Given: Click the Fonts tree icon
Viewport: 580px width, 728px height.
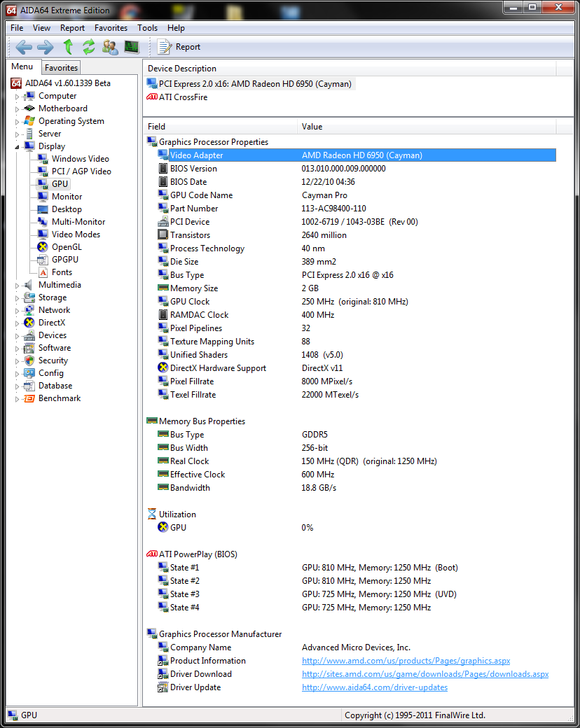Looking at the screenshot, I should [43, 272].
